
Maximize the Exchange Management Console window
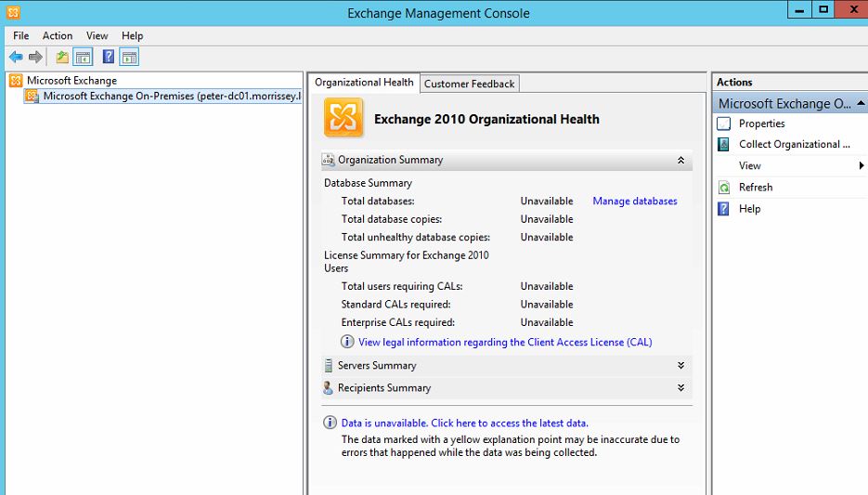(x=823, y=9)
